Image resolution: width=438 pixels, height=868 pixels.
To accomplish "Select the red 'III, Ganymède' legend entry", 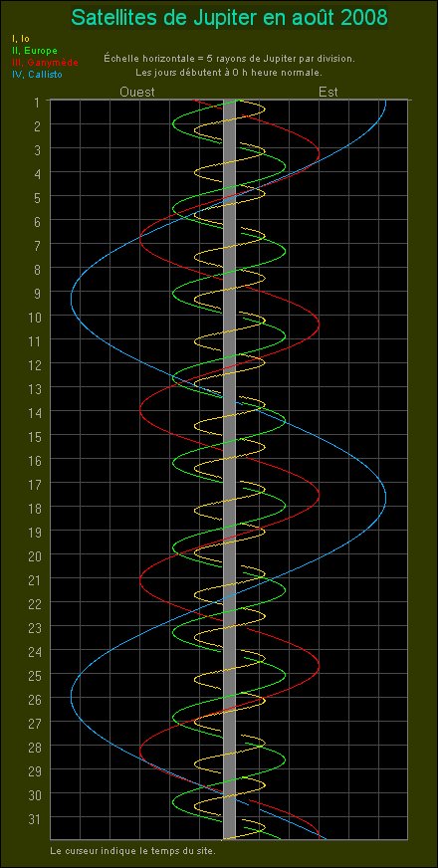I will (x=45, y=63).
